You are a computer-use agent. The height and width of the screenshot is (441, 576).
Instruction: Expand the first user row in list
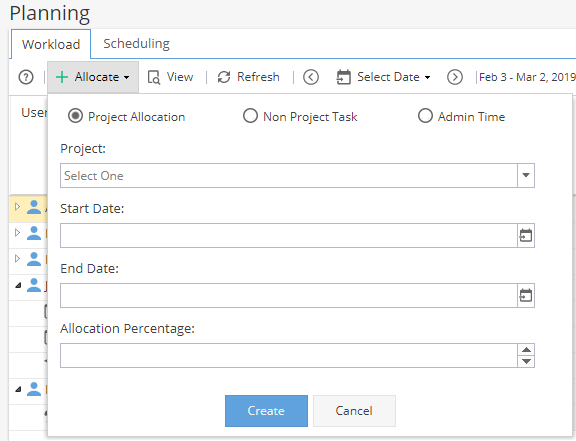tap(17, 207)
